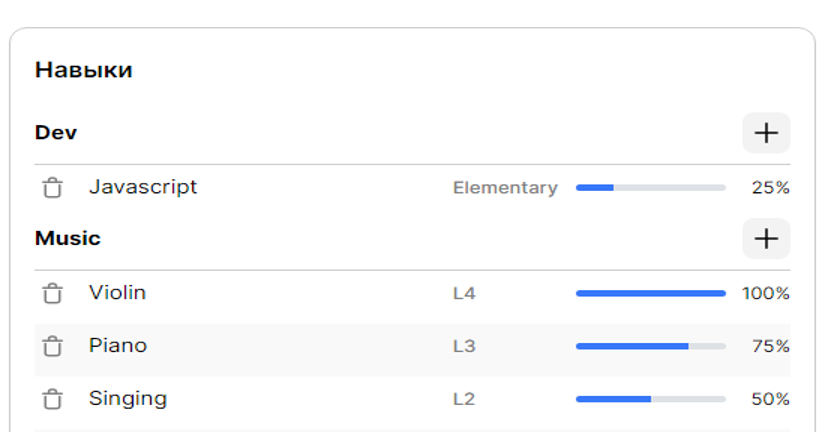Click the Dev category heading
Image resolution: width=838 pixels, height=432 pixels.
coord(56,133)
